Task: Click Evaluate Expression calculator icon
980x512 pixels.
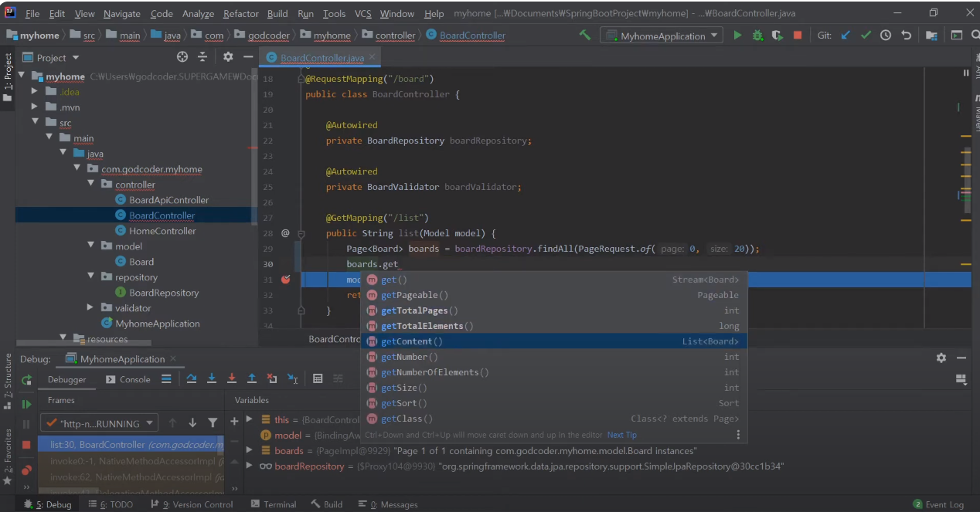Action: 318,378
